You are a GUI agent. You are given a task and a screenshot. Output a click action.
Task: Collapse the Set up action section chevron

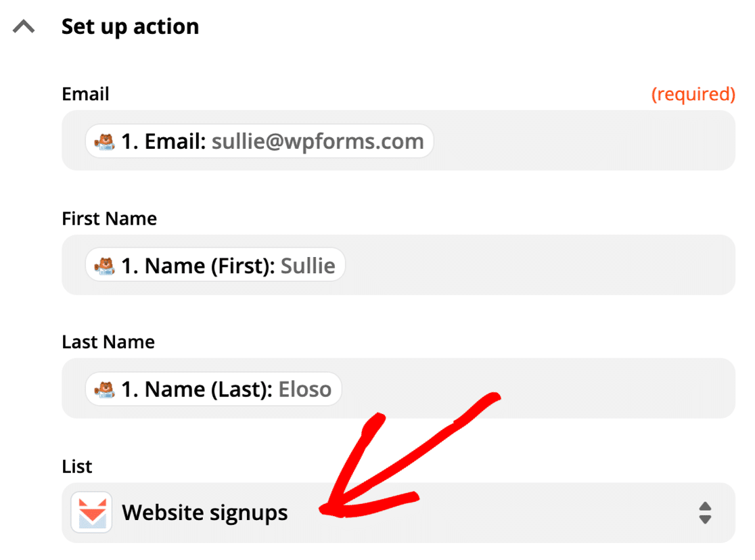click(x=24, y=27)
